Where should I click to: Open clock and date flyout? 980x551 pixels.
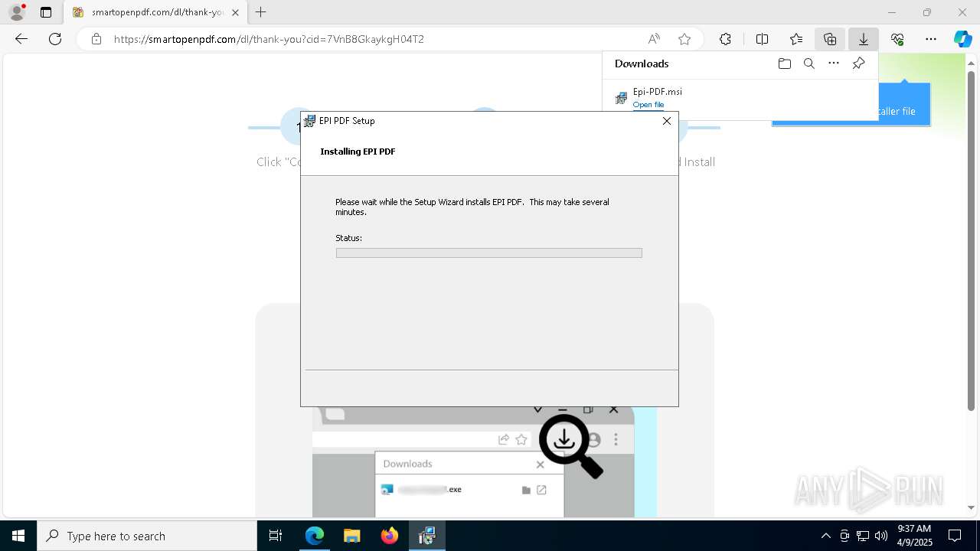914,536
